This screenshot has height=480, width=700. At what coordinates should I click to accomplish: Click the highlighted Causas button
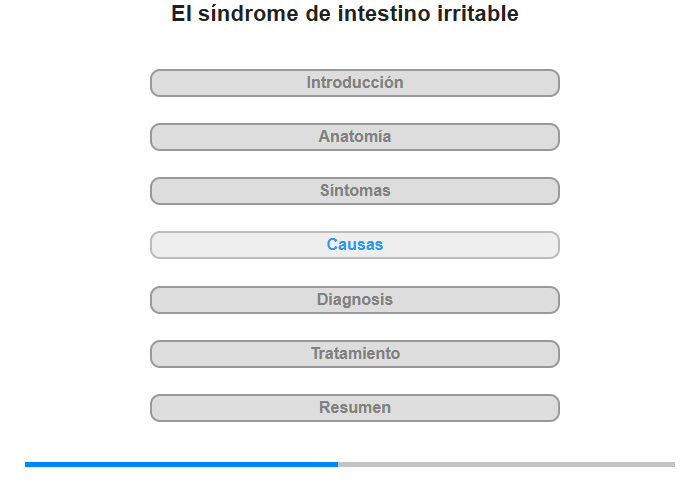click(x=354, y=245)
